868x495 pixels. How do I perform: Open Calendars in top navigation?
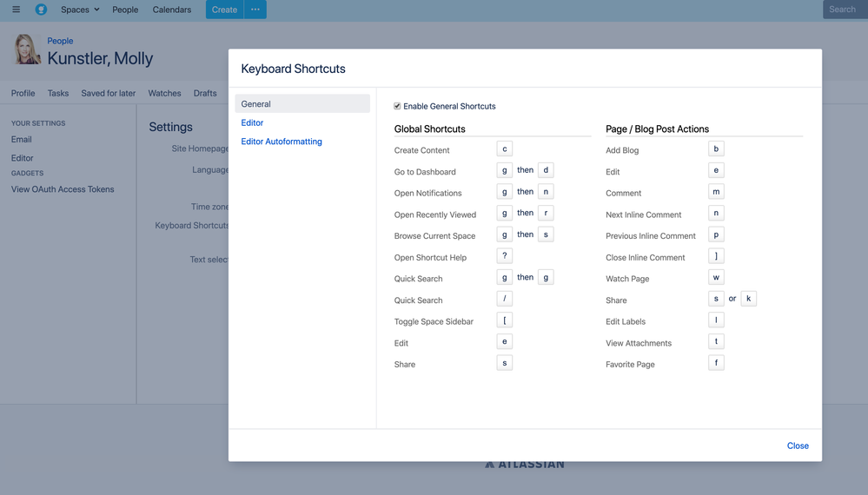(x=172, y=10)
